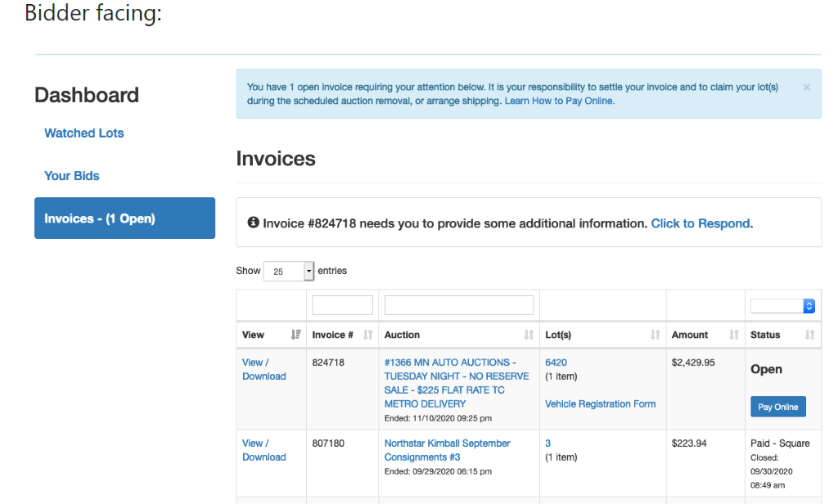Open the Show entries count dropdown

(x=288, y=271)
